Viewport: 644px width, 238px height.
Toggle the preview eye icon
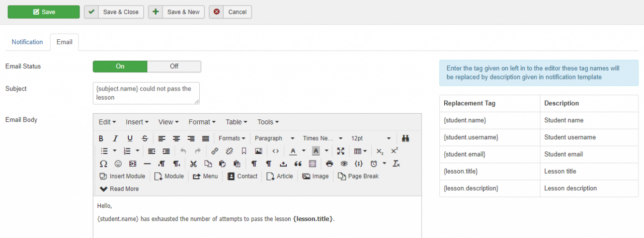click(x=344, y=164)
